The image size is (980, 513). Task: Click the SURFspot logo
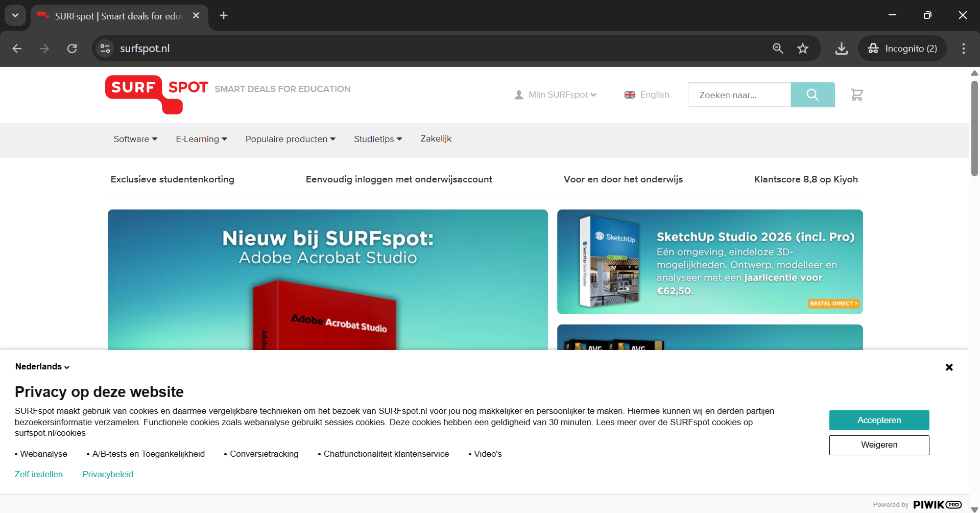click(157, 94)
